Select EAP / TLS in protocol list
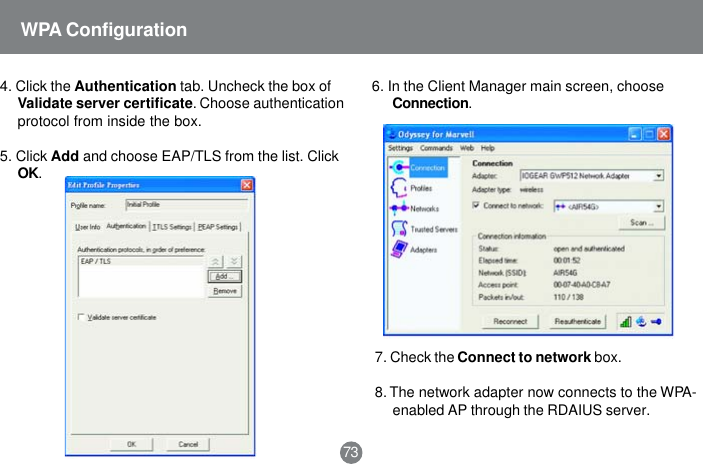Screen dimensions: 703x464 pyautogui.click(x=141, y=261)
